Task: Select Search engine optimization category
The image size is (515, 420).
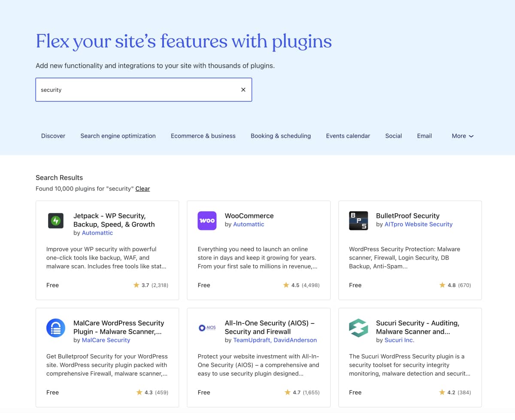Action: click(118, 136)
